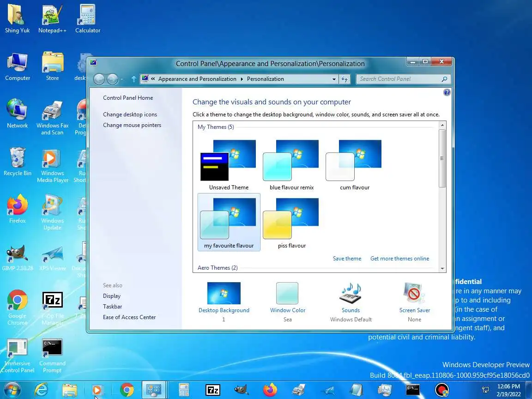Open the Ease of Access Center link

coord(129,317)
